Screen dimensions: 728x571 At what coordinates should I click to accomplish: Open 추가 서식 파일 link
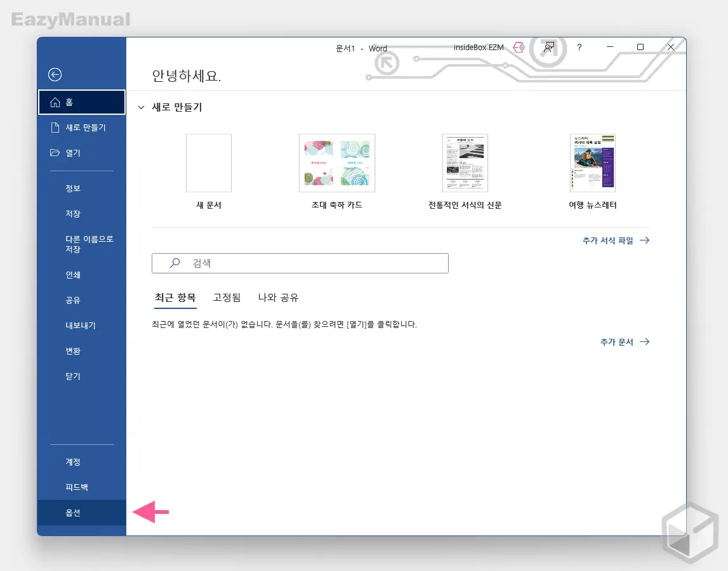616,240
